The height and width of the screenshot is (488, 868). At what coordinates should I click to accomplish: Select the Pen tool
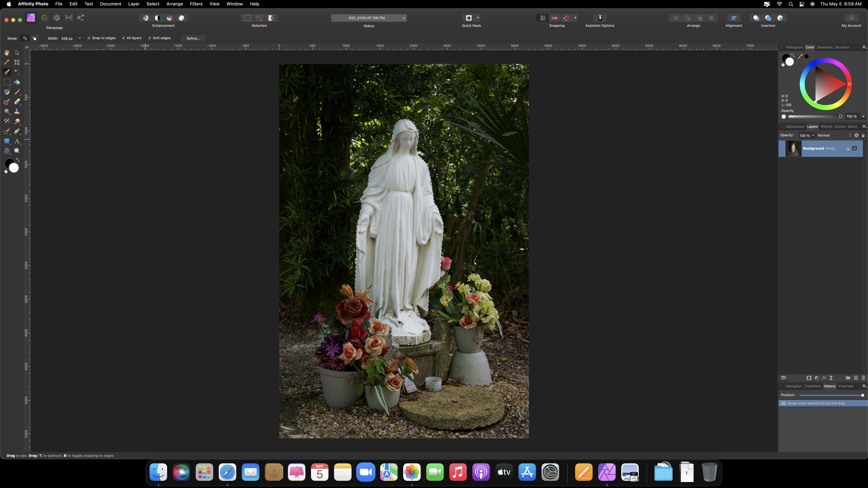17,131
